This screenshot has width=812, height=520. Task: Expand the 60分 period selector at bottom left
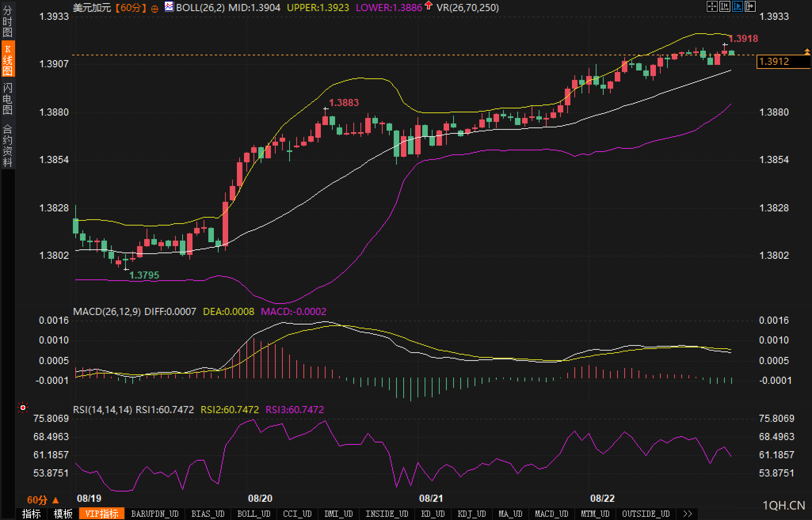point(43,500)
